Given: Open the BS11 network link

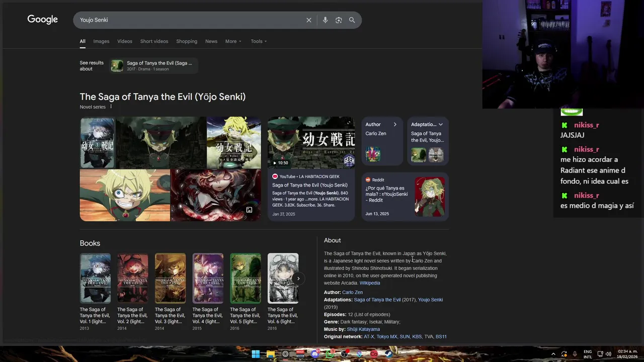Looking at the screenshot, I should tap(441, 337).
